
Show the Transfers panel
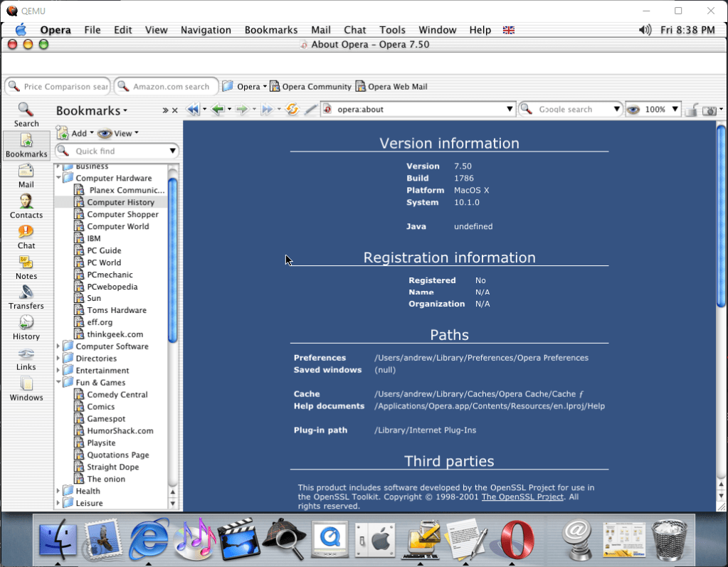tap(26, 297)
